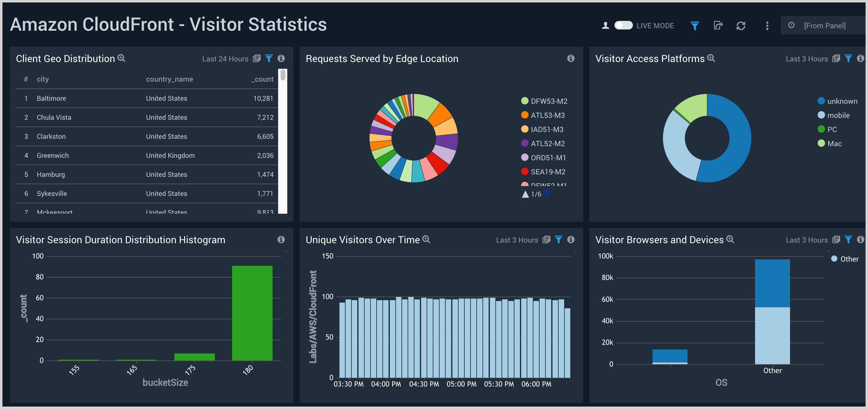Click the green color swatch next to Mac
868x409 pixels.
point(821,143)
